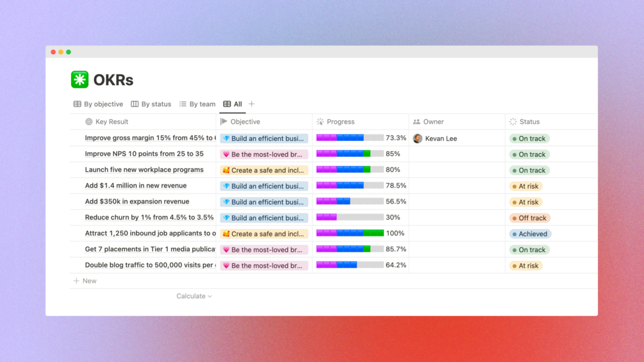The width and height of the screenshot is (644, 362).
Task: Click objective tag in job applicants row
Action: click(264, 234)
